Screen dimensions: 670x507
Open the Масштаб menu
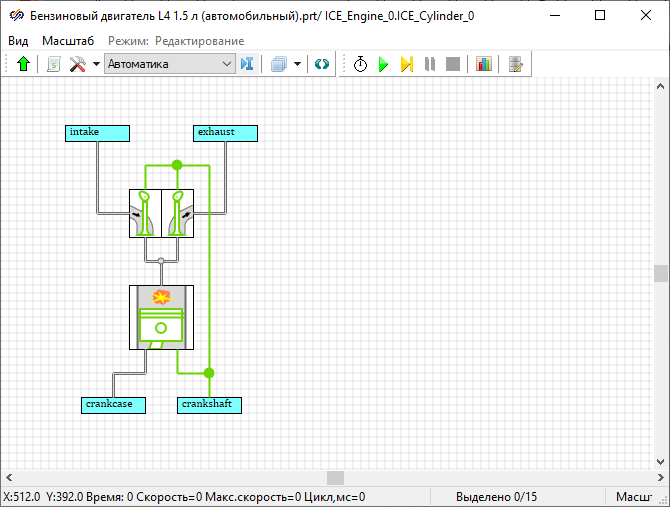68,41
